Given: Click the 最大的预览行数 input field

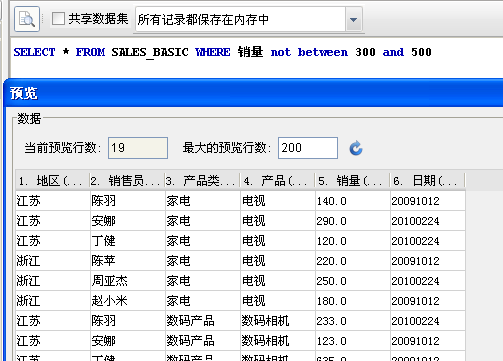Looking at the screenshot, I should coord(308,148).
